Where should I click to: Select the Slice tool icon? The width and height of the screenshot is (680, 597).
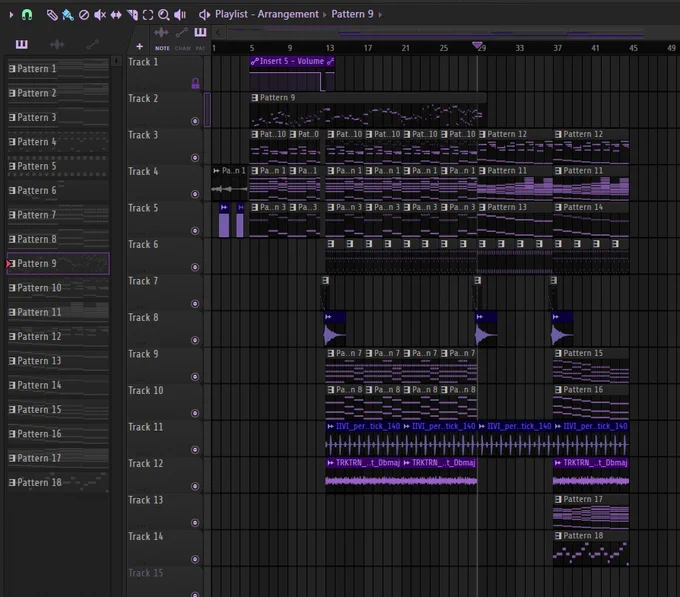tap(132, 15)
